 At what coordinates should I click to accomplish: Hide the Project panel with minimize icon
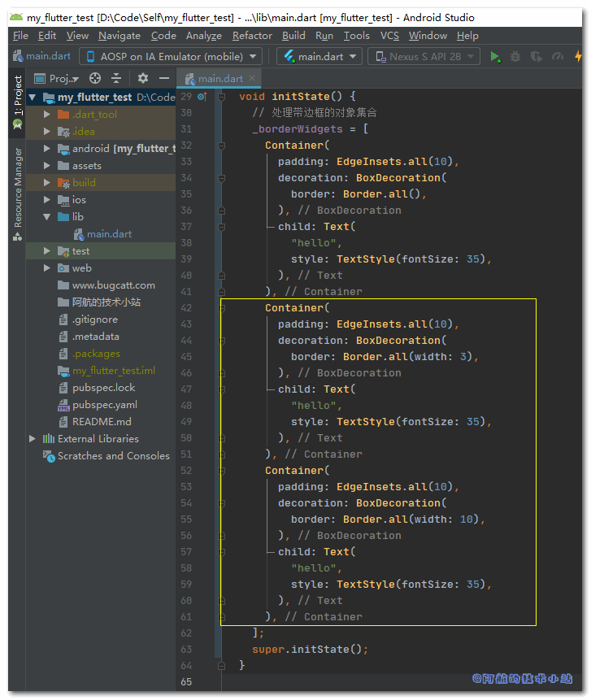pos(164,78)
